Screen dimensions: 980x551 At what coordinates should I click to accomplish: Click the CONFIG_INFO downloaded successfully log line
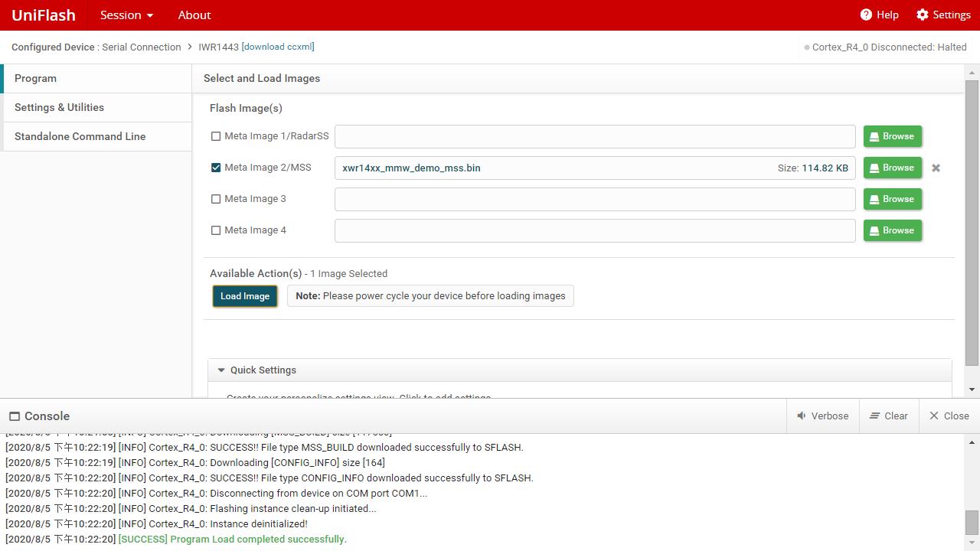click(x=269, y=478)
